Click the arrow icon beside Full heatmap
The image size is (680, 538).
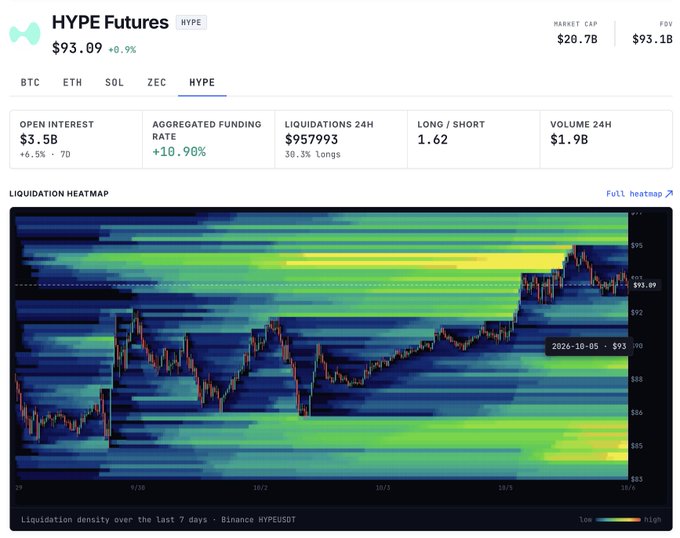(669, 193)
